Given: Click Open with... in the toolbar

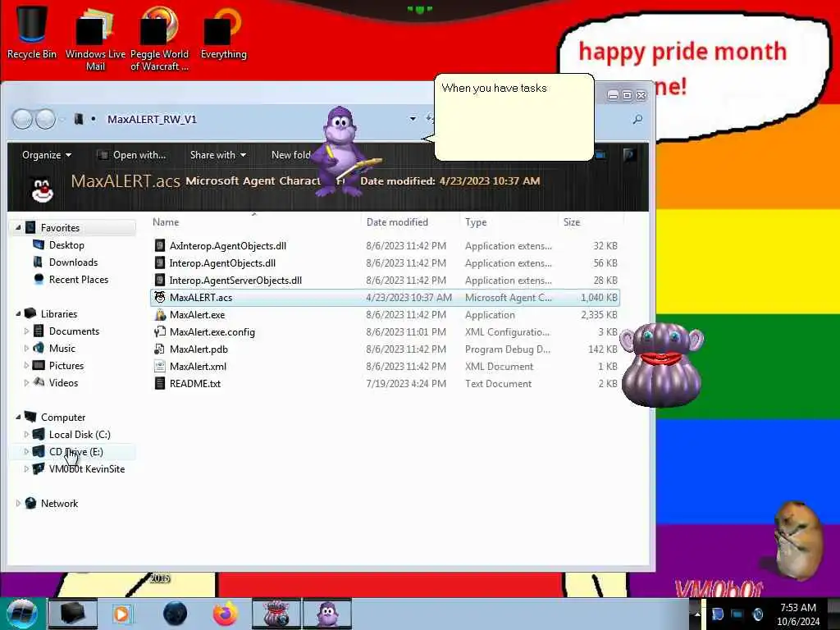Looking at the screenshot, I should click(132, 155).
